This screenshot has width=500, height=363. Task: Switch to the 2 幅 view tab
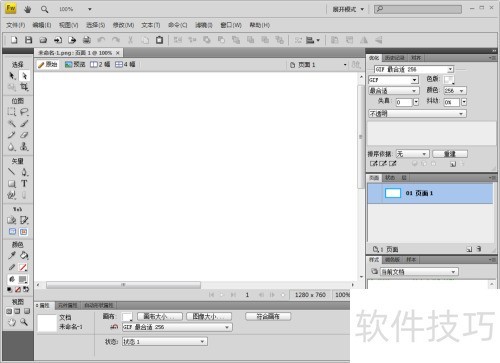100,64
